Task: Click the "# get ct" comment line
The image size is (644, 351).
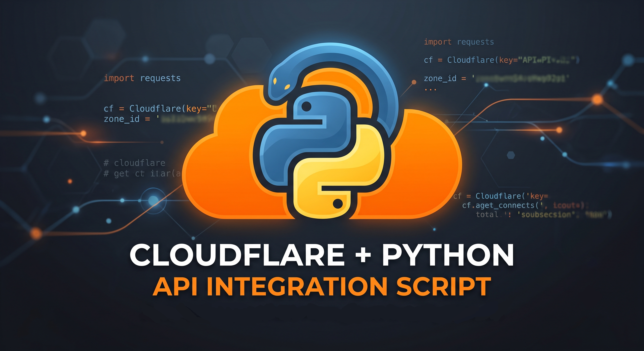Action: (x=142, y=174)
